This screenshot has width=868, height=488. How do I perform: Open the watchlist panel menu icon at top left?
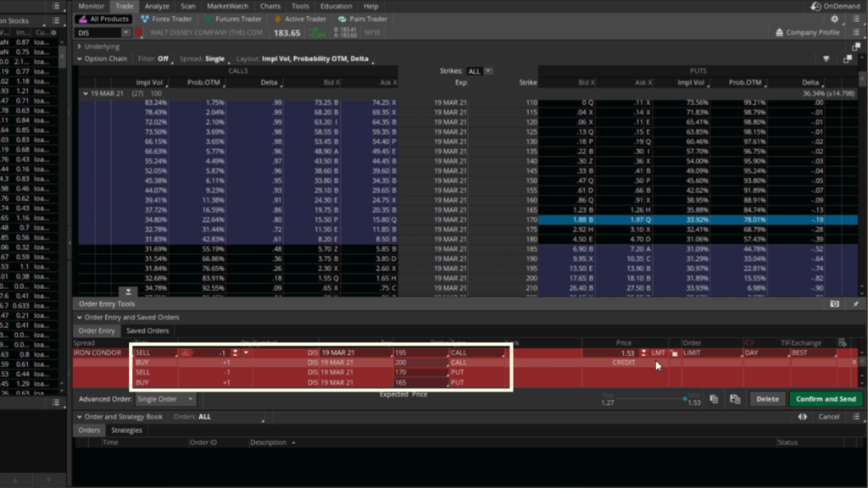click(x=56, y=6)
